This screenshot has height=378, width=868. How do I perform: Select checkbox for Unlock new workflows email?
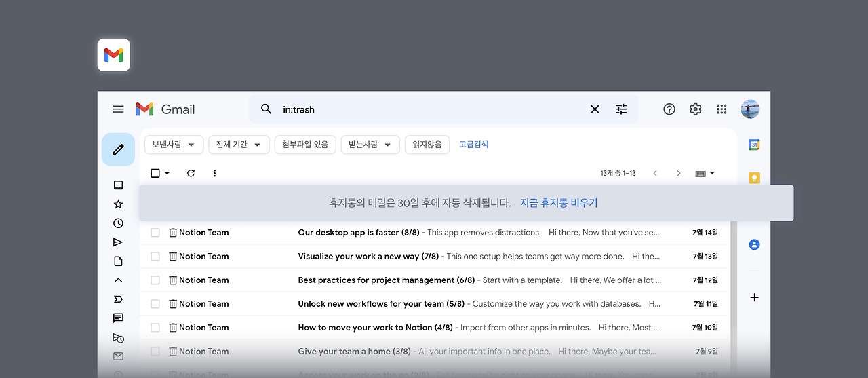point(155,304)
